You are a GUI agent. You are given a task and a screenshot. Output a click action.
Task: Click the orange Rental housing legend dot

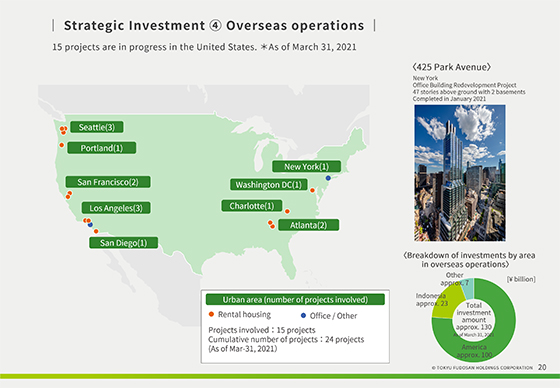click(211, 314)
